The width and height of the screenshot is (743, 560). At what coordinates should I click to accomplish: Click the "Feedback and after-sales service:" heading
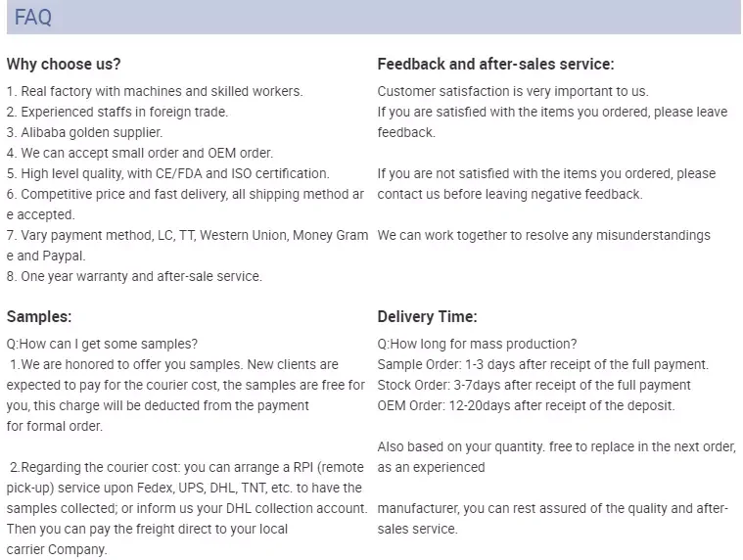(495, 65)
